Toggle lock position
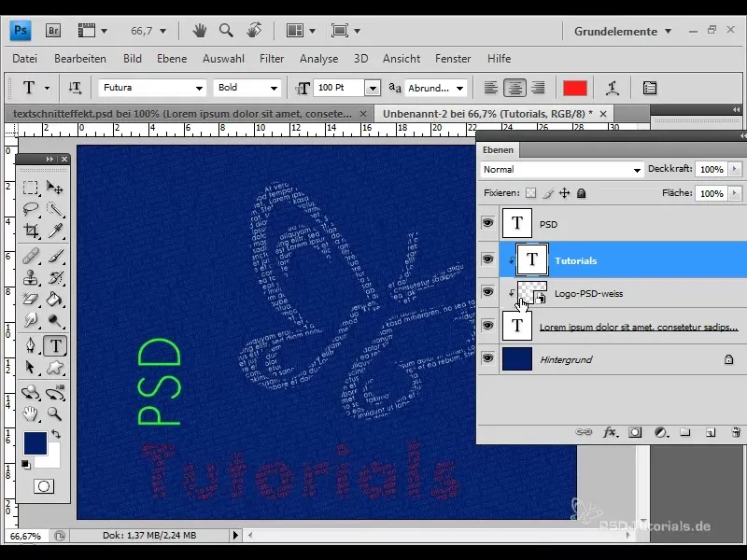The image size is (747, 560). [565, 193]
